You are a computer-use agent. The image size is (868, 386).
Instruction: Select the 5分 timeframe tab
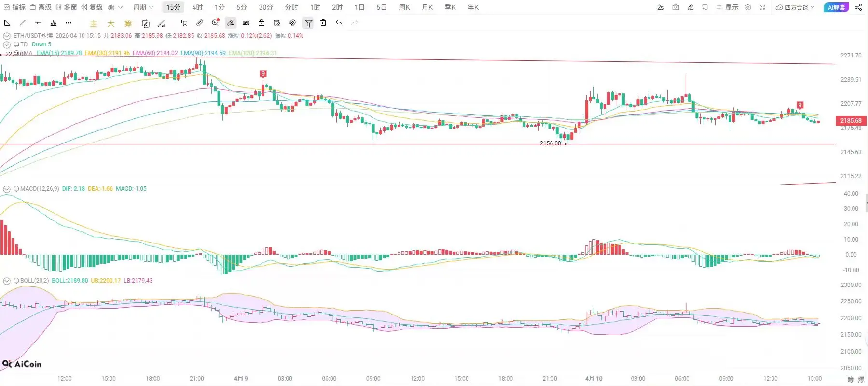[x=242, y=7]
